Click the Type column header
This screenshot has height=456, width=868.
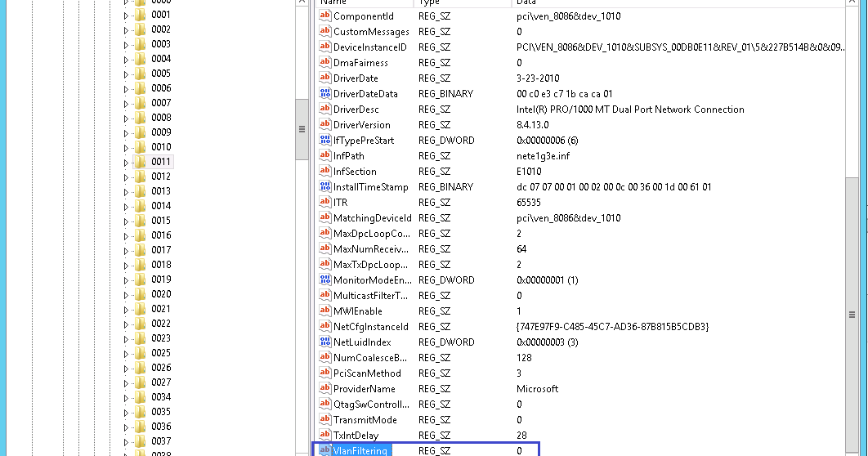(x=463, y=2)
